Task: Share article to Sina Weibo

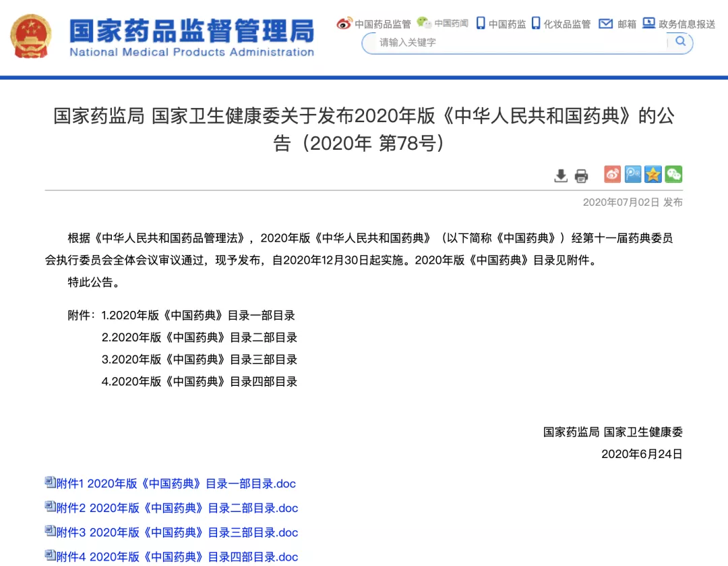Action: [x=612, y=174]
